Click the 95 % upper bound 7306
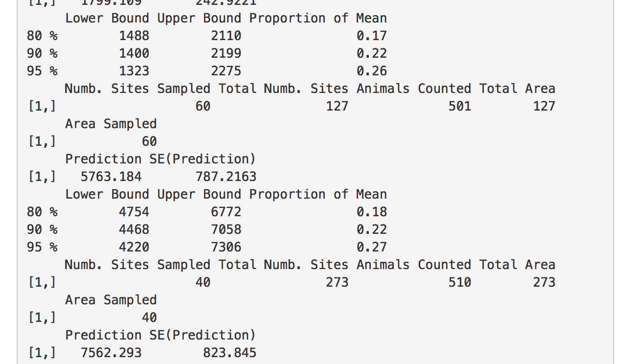This screenshot has width=623, height=364. point(226,247)
